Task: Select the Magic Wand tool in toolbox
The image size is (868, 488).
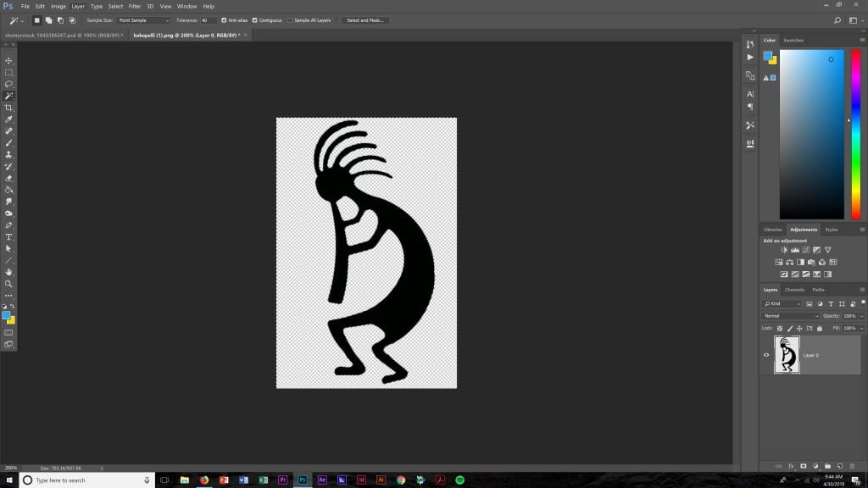Action: (8, 97)
